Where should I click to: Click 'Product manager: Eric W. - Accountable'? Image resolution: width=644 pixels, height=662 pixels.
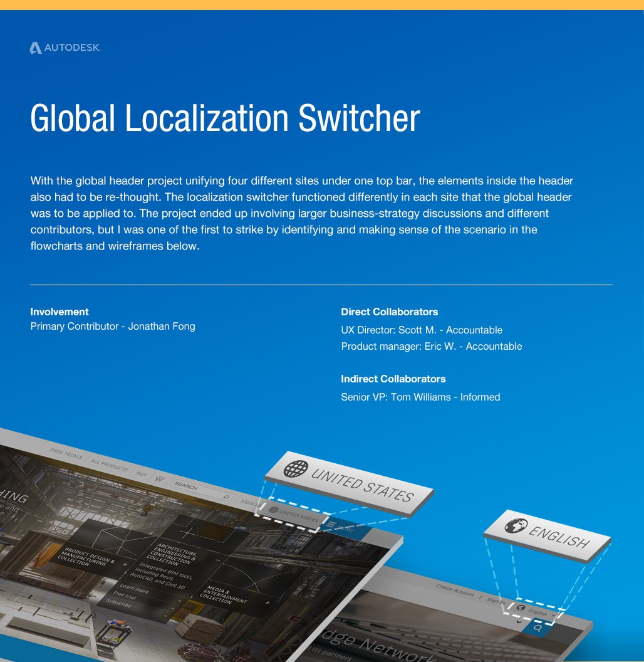(x=431, y=346)
